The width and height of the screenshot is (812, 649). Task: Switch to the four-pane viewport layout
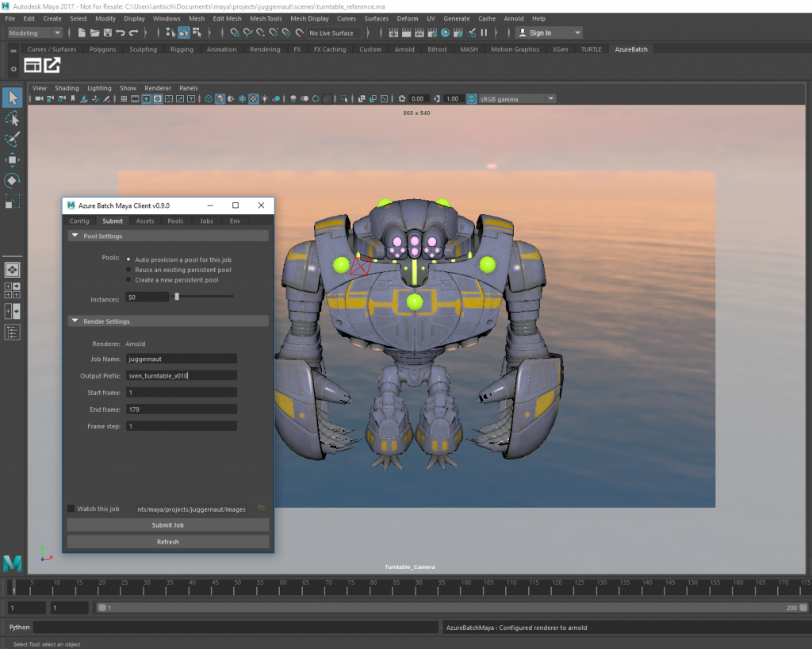pyautogui.click(x=13, y=290)
